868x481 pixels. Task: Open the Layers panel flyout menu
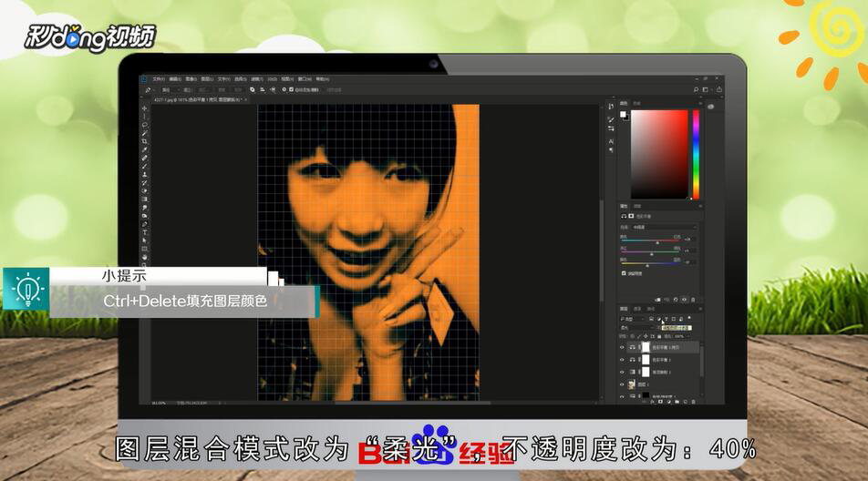(700, 309)
